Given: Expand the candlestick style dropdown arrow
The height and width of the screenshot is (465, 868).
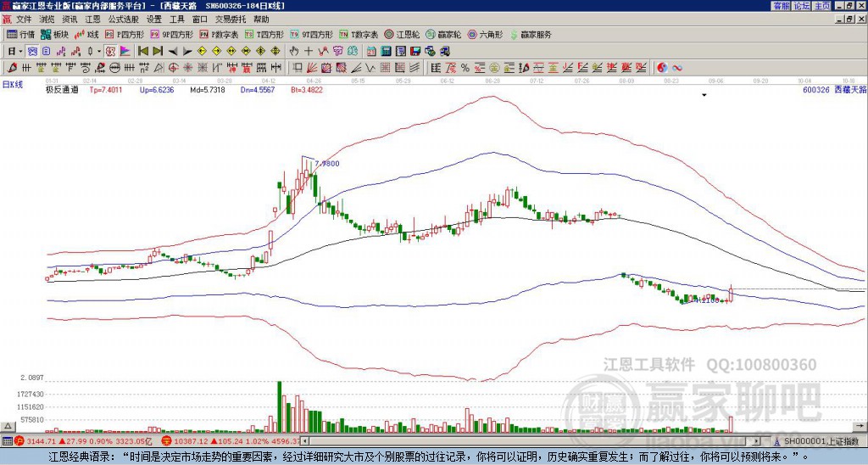Looking at the screenshot, I should (x=98, y=52).
